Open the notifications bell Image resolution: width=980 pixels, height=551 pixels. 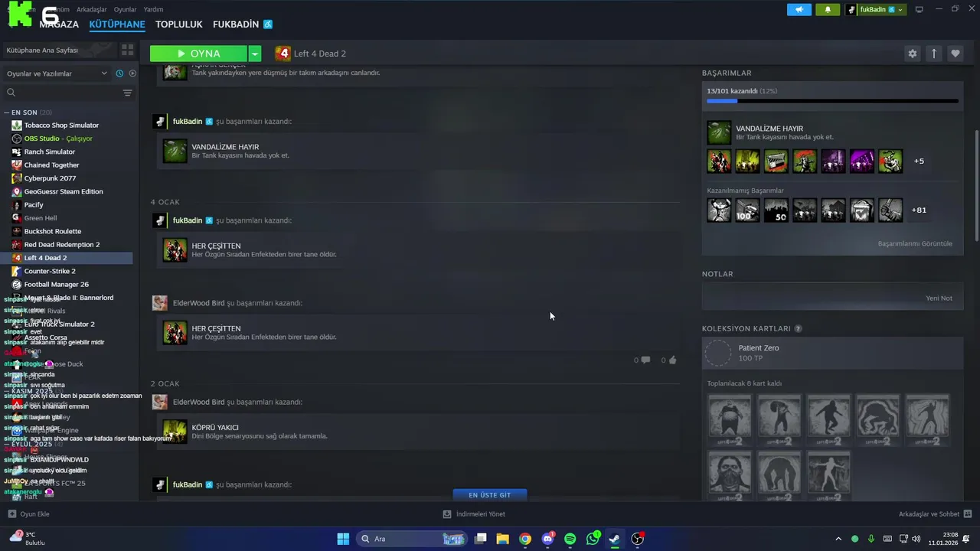[828, 9]
